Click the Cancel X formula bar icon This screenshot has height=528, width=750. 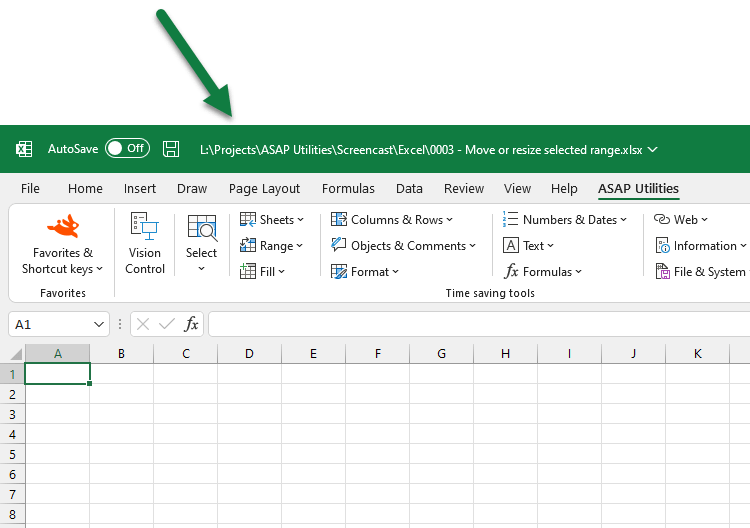pyautogui.click(x=143, y=324)
